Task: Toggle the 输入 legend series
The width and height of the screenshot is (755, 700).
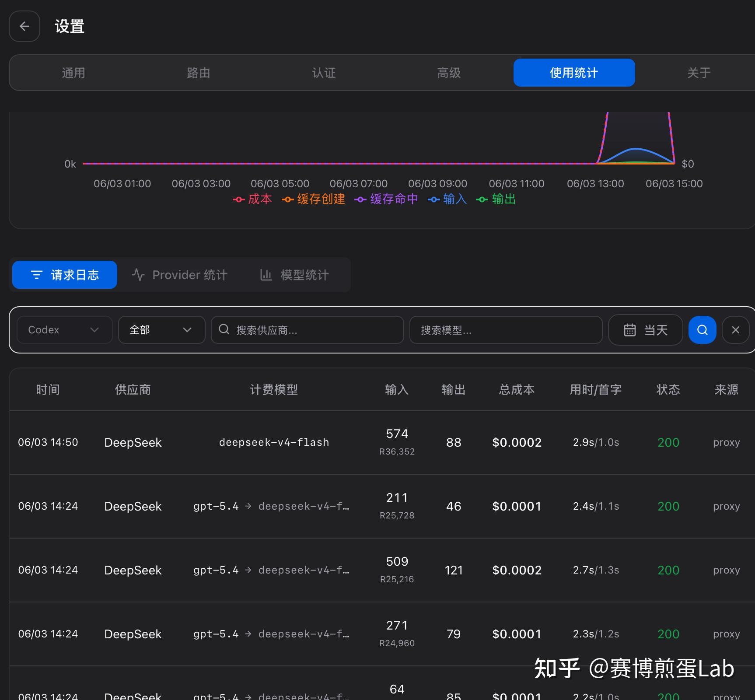Action: point(447,199)
